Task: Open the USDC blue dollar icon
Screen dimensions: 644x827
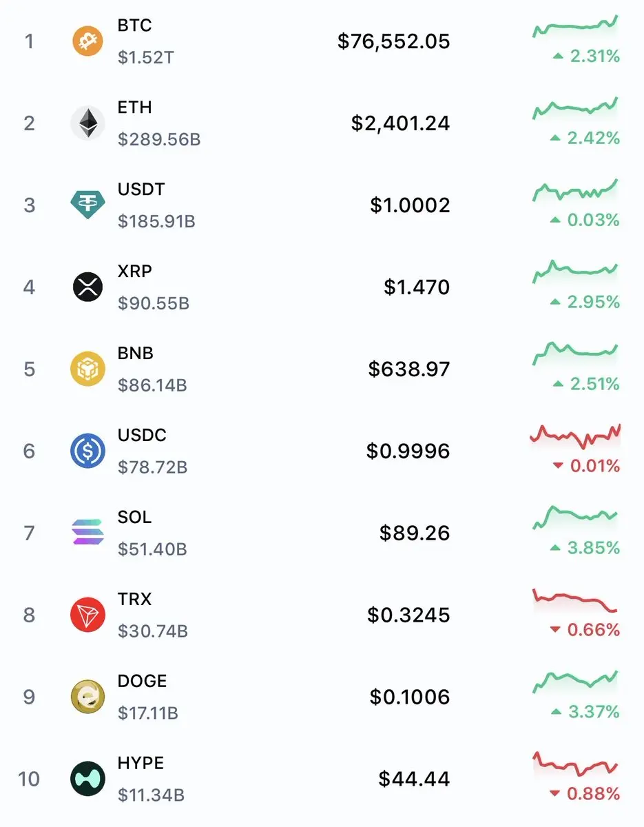Action: pos(87,451)
